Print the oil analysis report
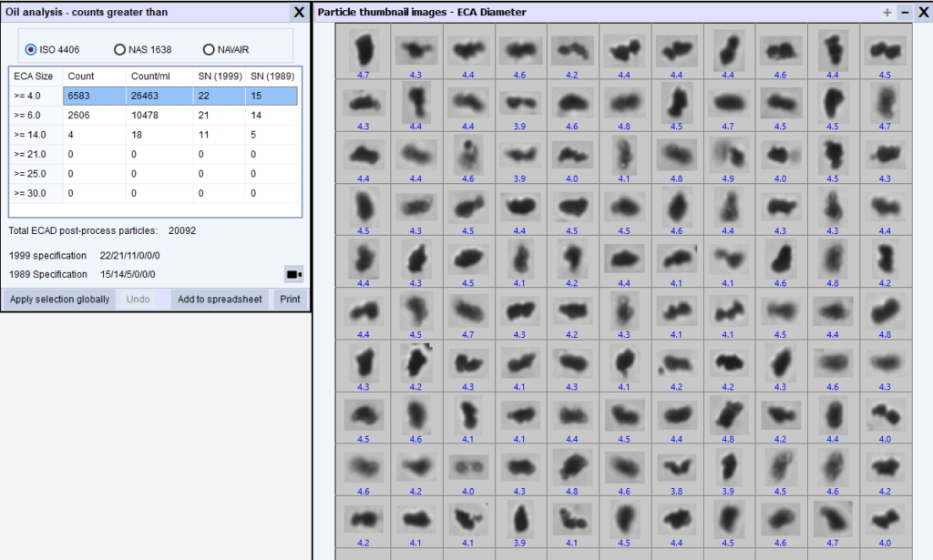 click(x=290, y=299)
